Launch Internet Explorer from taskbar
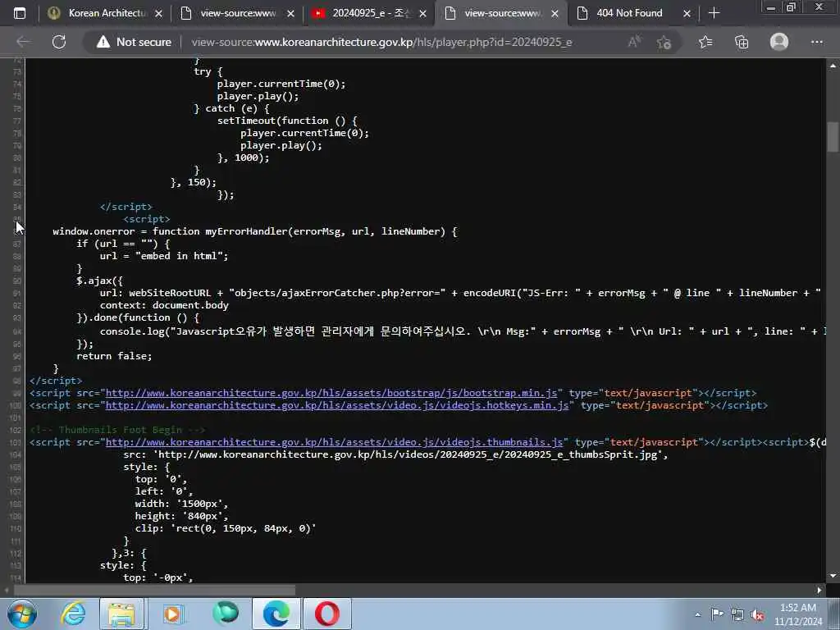The height and width of the screenshot is (630, 840). coord(73,614)
